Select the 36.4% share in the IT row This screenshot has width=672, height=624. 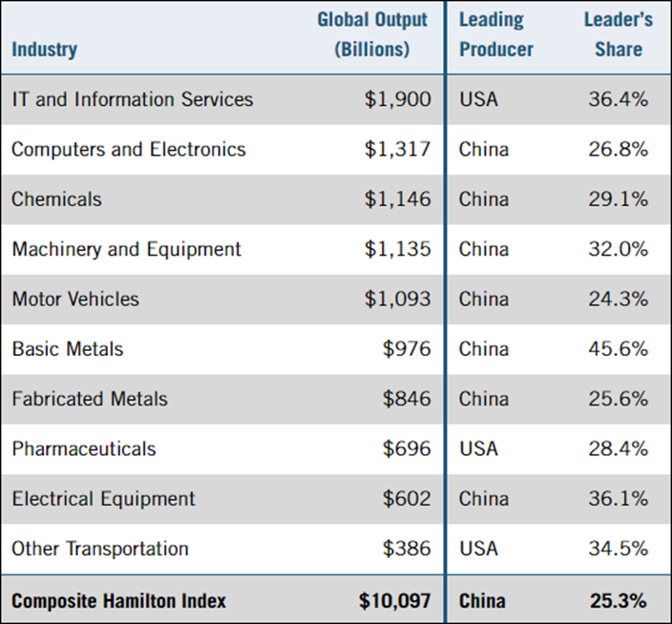(618, 99)
